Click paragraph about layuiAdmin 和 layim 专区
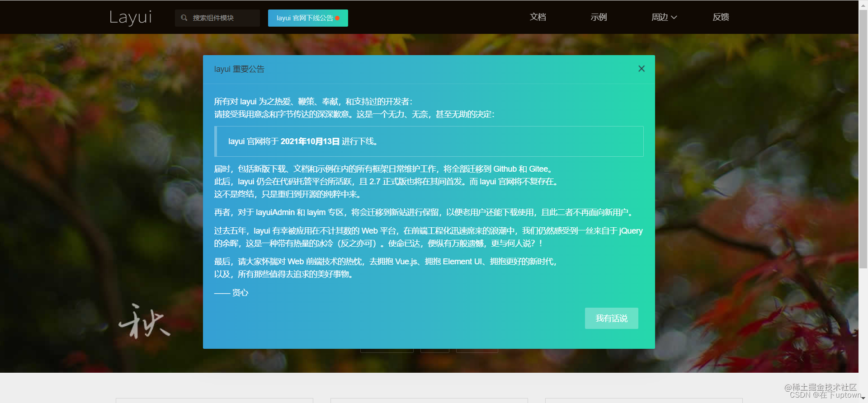This screenshot has width=868, height=403. 425,212
